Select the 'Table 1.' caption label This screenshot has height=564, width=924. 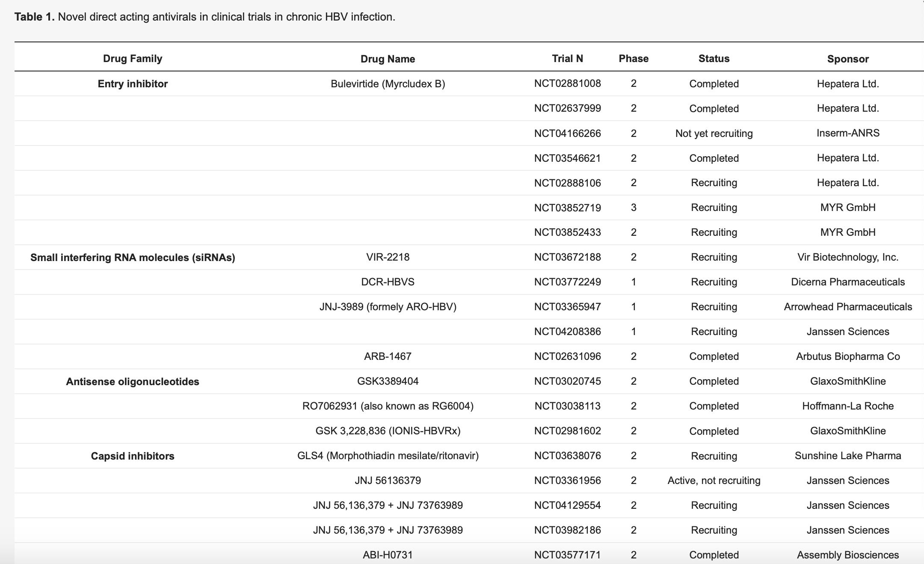35,17
